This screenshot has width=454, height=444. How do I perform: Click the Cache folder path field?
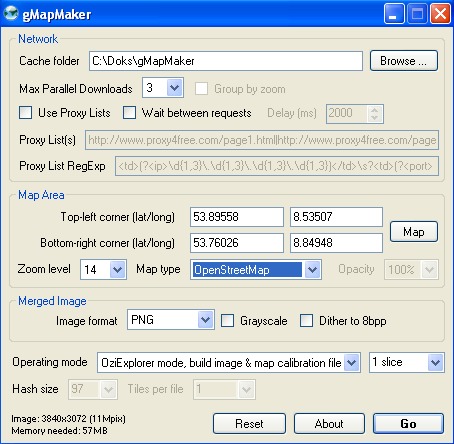point(226,61)
